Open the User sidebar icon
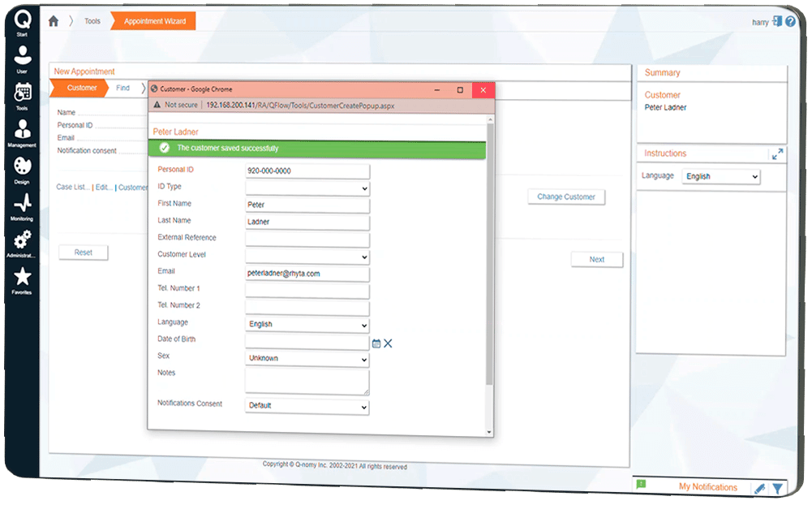 click(23, 58)
